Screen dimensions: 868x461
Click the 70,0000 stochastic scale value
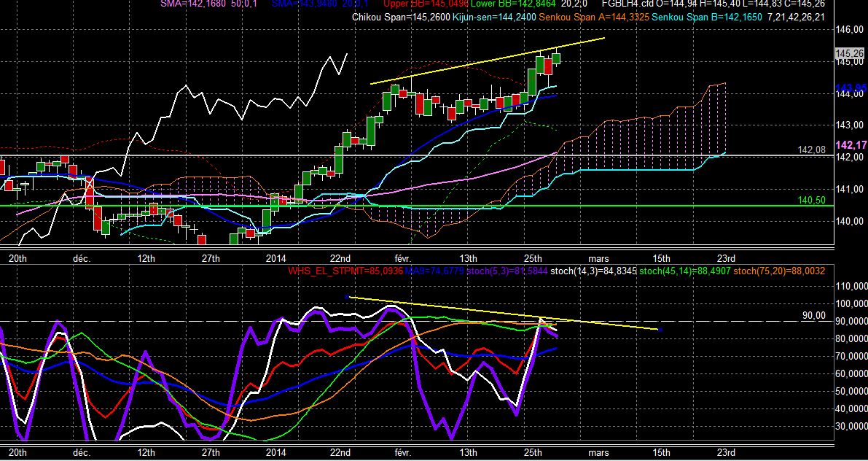(x=853, y=356)
